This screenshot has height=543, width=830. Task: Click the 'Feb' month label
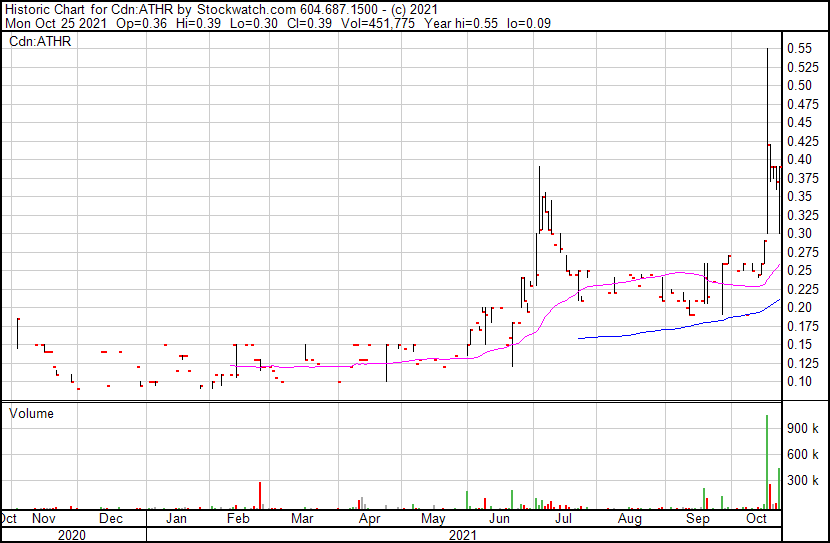(238, 518)
